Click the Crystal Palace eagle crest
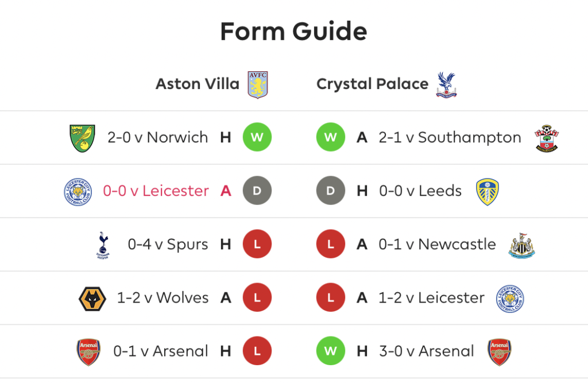Viewport: 588px width, 383px height. [x=446, y=85]
